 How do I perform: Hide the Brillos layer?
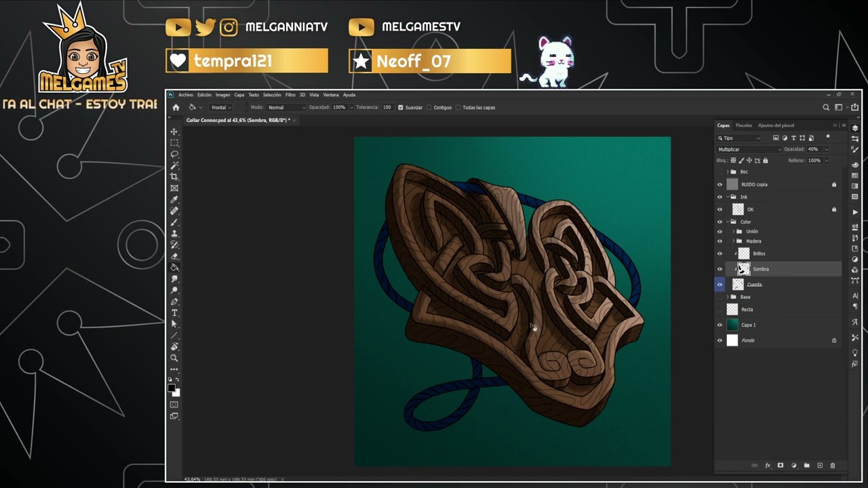pos(719,253)
